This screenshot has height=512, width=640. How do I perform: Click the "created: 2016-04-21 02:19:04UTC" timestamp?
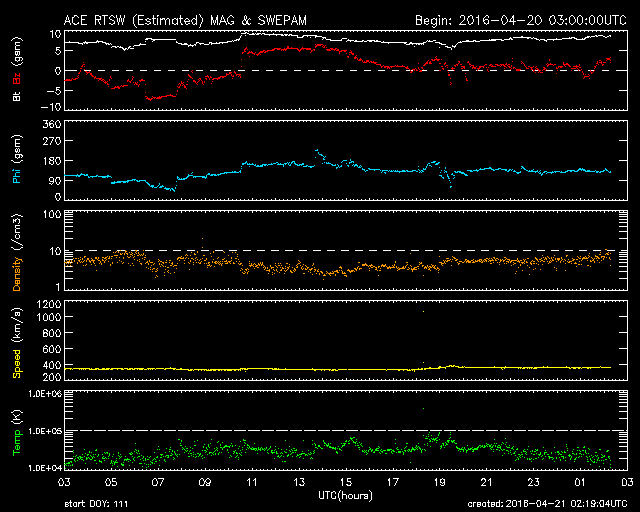(547, 504)
